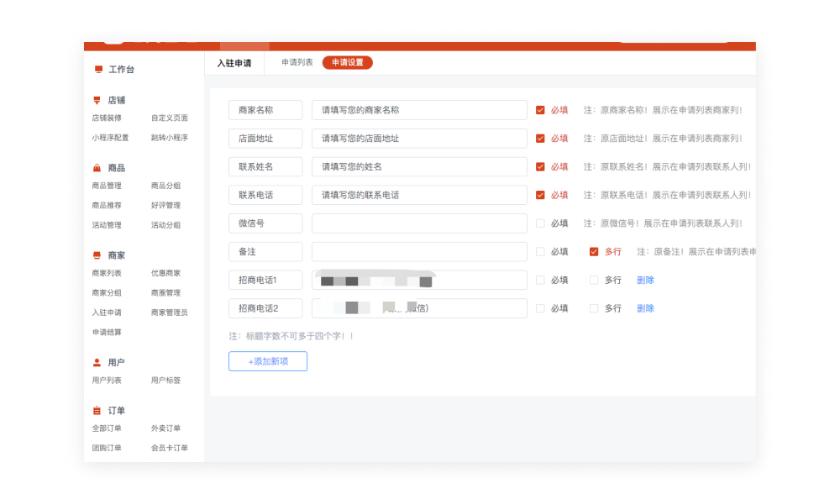The height and width of the screenshot is (504, 840).
Task: Click the 工作台 workspace icon
Action: coord(97,69)
